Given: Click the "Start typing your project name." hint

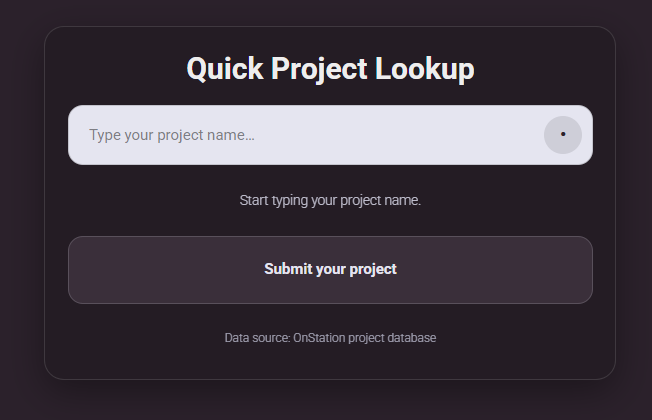Looking at the screenshot, I should coord(330,200).
